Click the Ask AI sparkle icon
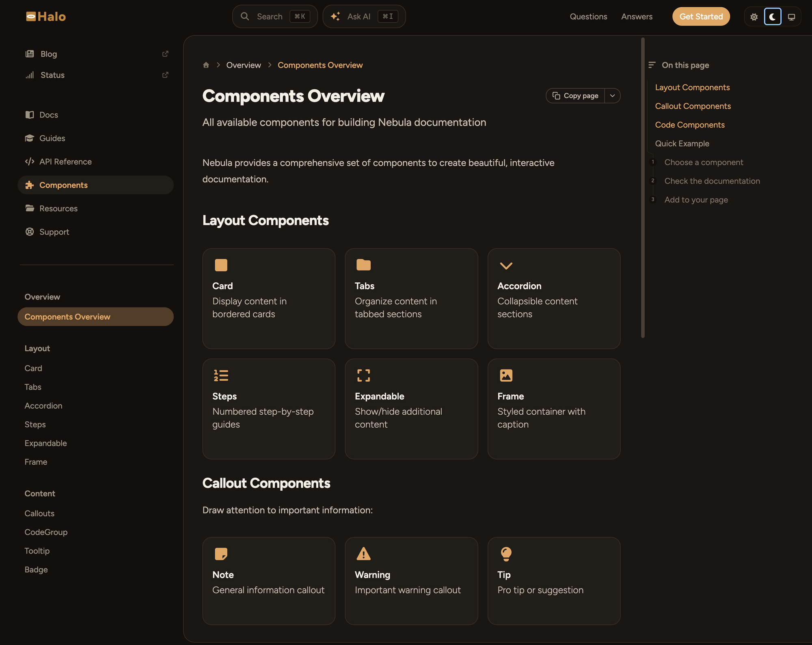 point(335,16)
